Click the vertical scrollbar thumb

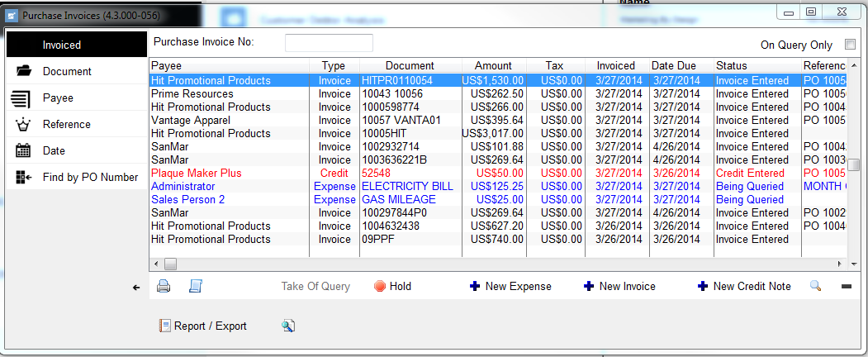(x=854, y=165)
